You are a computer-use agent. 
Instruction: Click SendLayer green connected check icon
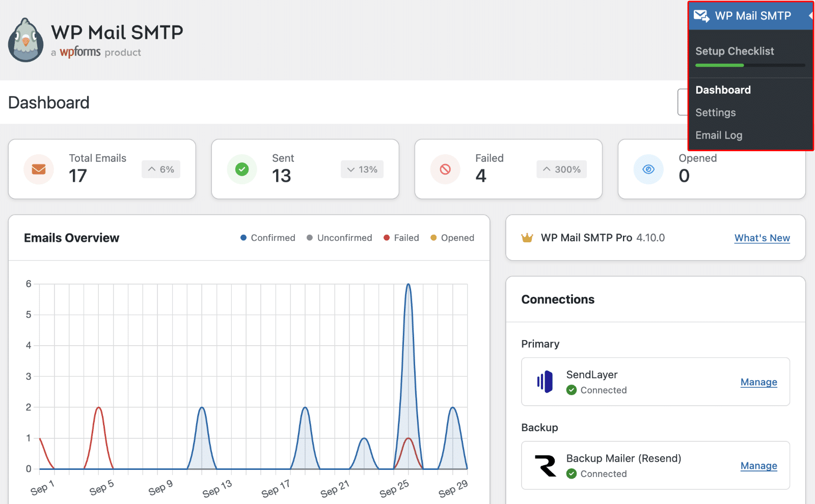tap(572, 390)
